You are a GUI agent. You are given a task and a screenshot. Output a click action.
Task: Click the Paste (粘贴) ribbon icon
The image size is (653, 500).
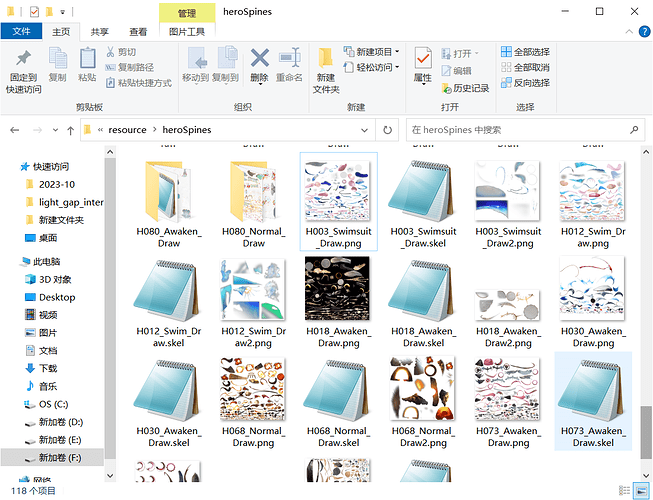click(87, 65)
